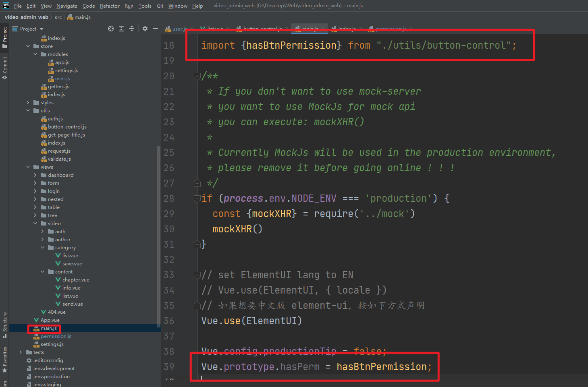Image resolution: width=588 pixels, height=387 pixels.
Task: Select opened file locator crosshair icon
Action: pos(111,29)
